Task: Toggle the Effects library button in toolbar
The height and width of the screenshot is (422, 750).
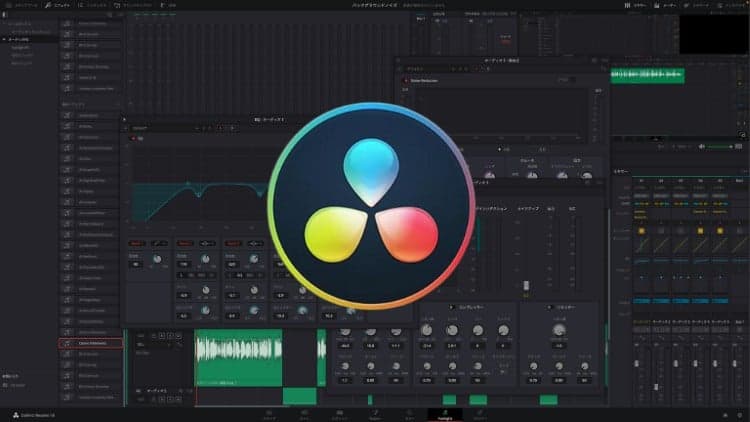Action: [x=57, y=5]
